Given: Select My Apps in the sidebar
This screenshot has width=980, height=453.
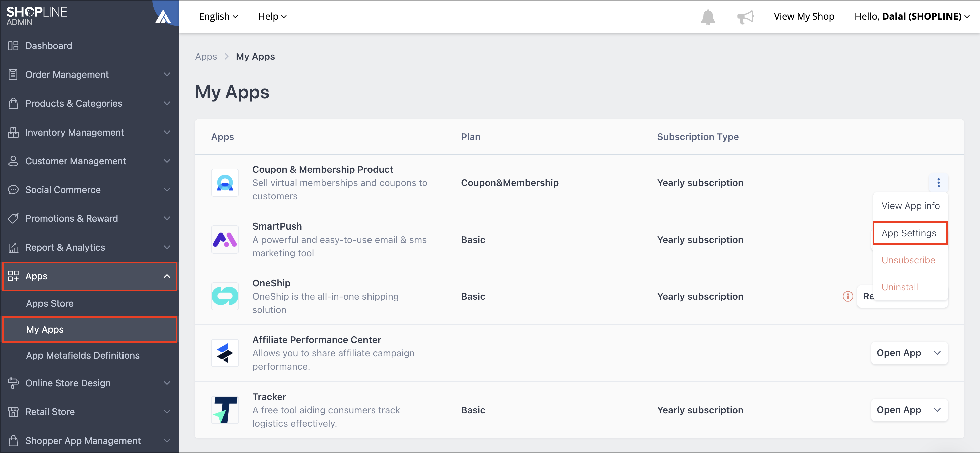Looking at the screenshot, I should pos(90,330).
